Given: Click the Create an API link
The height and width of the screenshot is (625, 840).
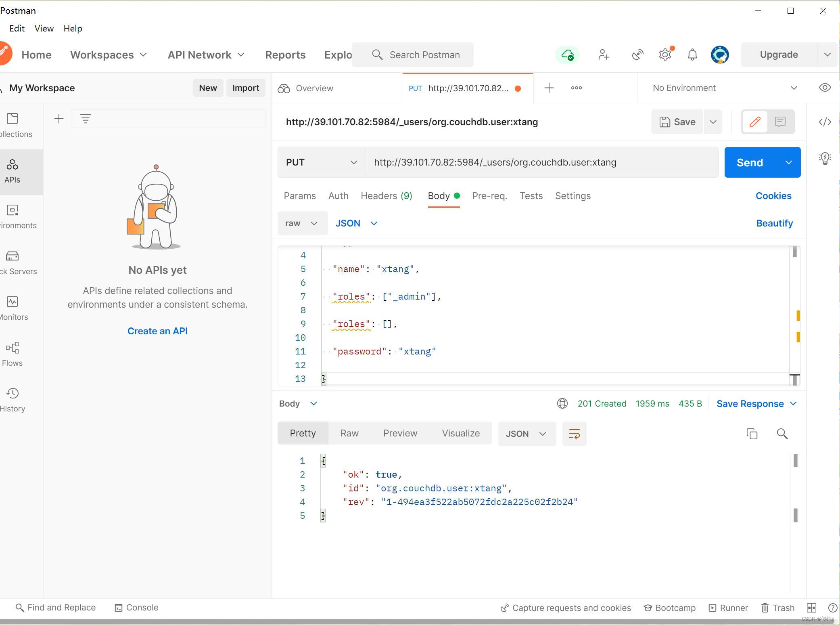Looking at the screenshot, I should (157, 331).
